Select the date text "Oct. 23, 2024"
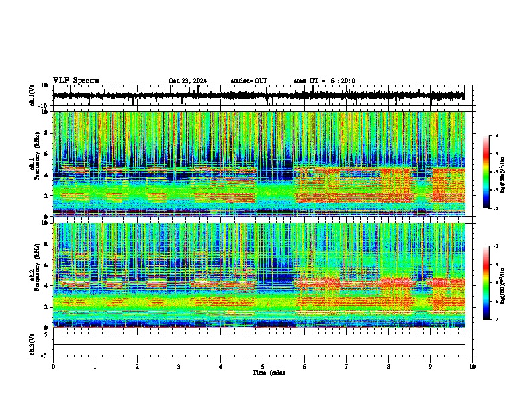The height and width of the screenshot is (411, 532). tap(187, 81)
